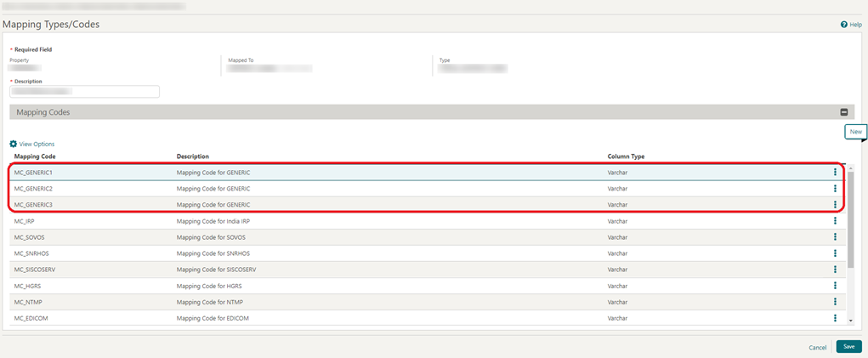
Task: Open actions menu for MC_IRP row
Action: coord(835,221)
